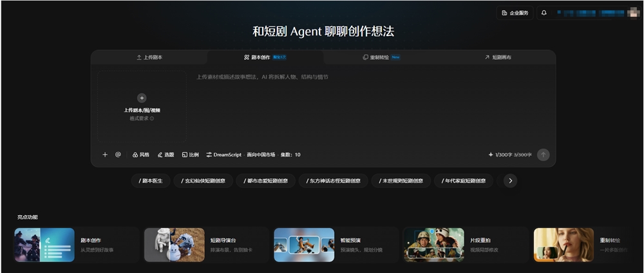
Task: Select the / 玄幻仙侠短剧创意 prompt chip
Action: (x=204, y=181)
